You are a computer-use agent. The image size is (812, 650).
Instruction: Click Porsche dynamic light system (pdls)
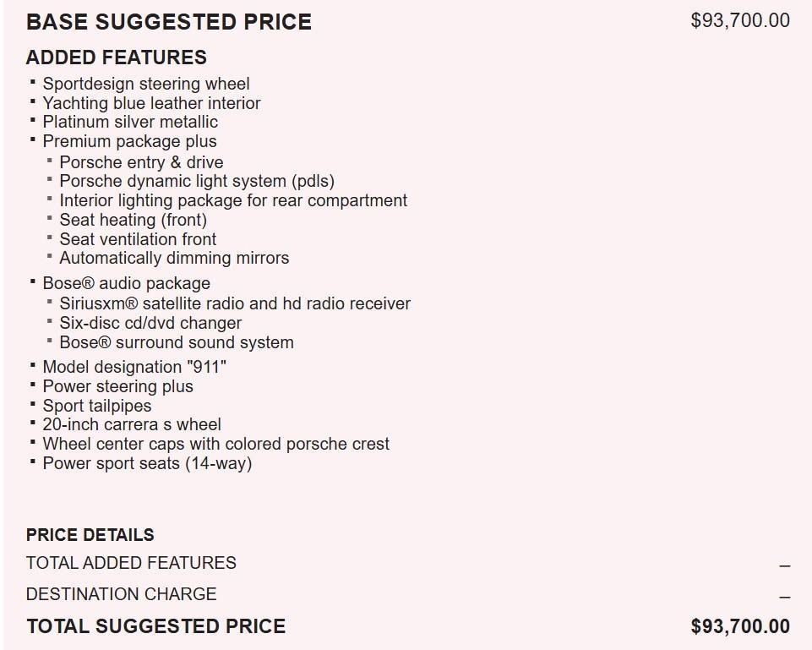point(197,181)
